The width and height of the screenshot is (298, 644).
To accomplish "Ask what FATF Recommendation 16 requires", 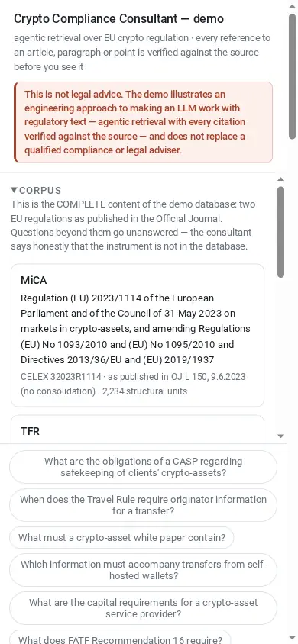I will (x=120, y=637).
